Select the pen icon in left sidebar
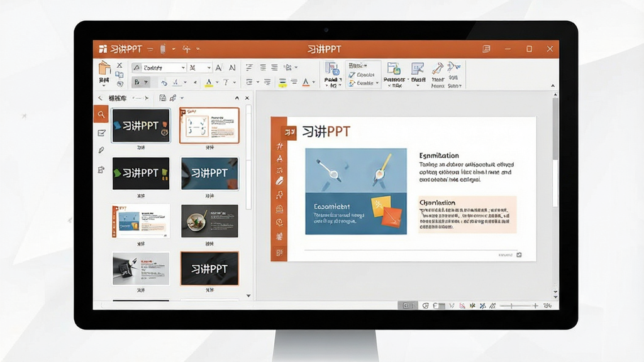This screenshot has width=644, height=362. point(101,150)
